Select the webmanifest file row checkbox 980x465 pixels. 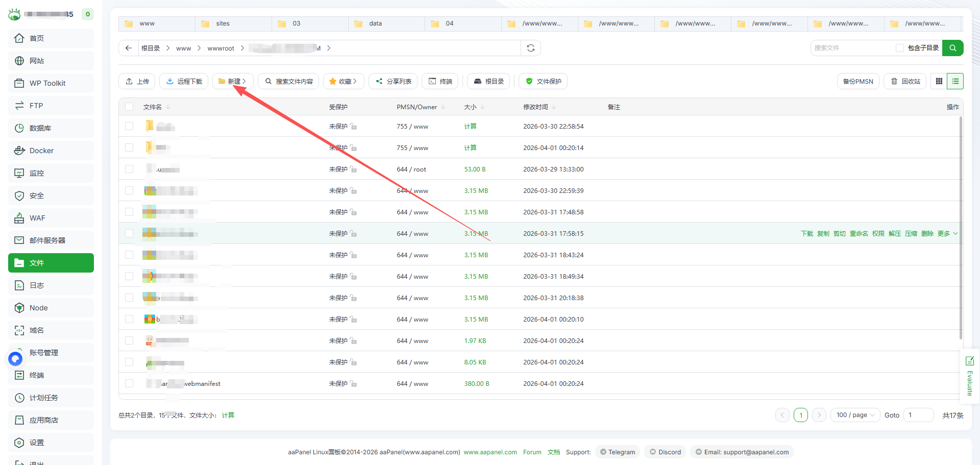129,383
